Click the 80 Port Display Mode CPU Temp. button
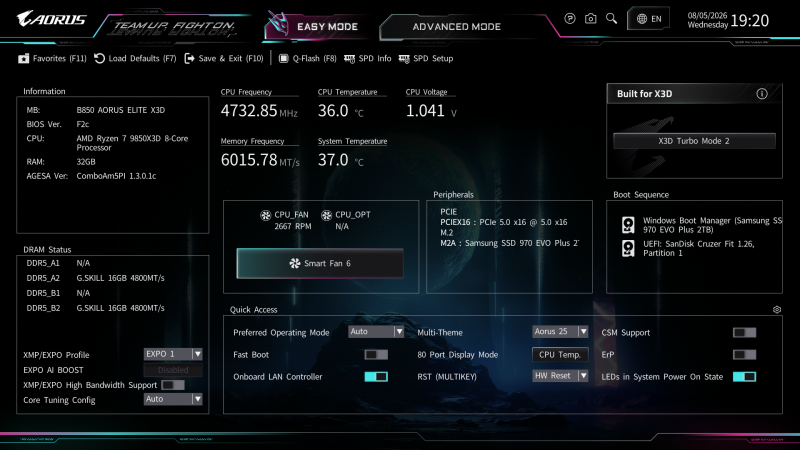The width and height of the screenshot is (800, 450). [x=560, y=355]
